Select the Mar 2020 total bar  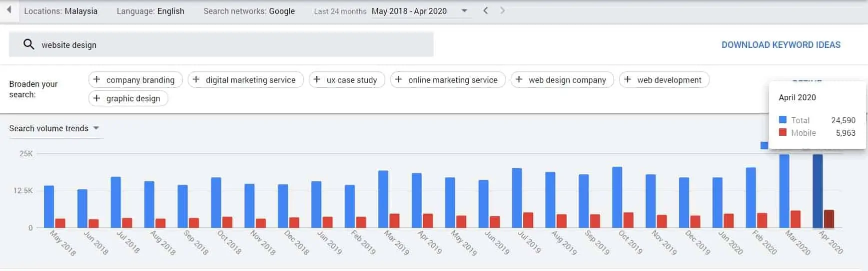[785, 191]
